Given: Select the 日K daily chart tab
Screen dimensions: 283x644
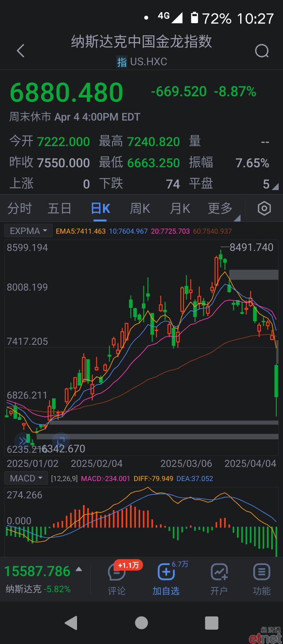Looking at the screenshot, I should point(101,209).
